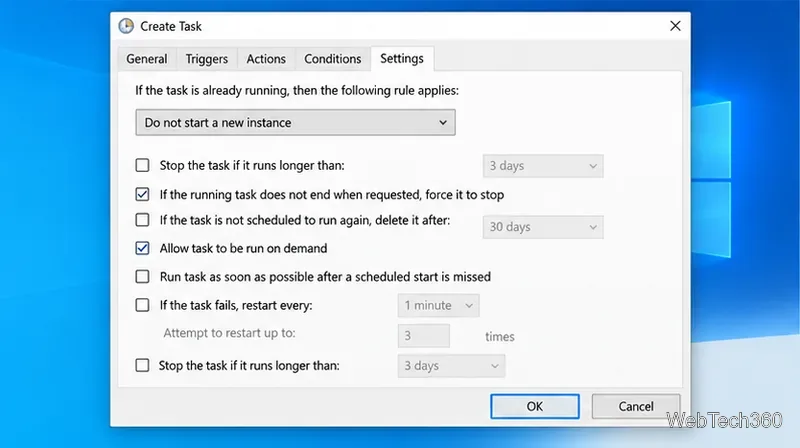This screenshot has height=448, width=800.
Task: Click 'If the task is already running' rule label
Action: point(297,90)
